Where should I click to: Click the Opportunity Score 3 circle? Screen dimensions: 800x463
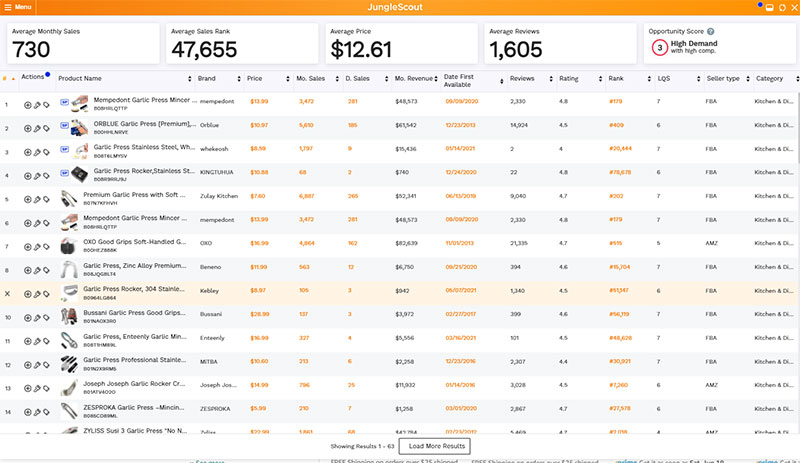coord(659,47)
